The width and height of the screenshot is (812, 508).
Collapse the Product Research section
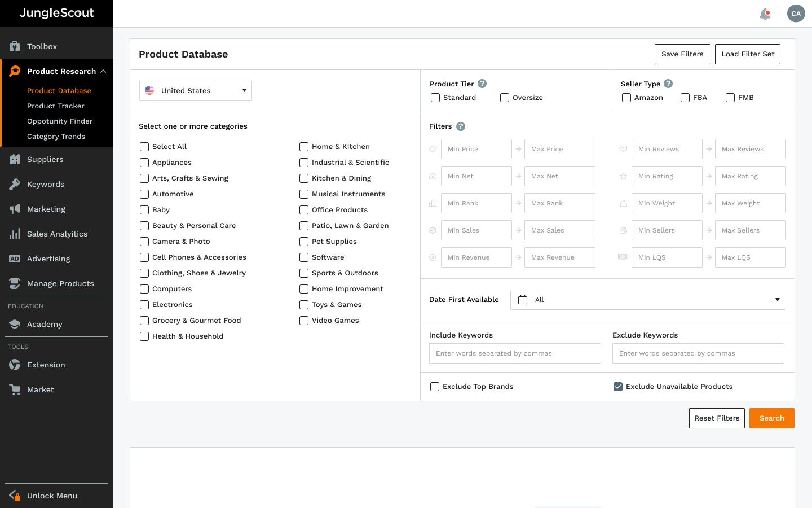tap(103, 71)
